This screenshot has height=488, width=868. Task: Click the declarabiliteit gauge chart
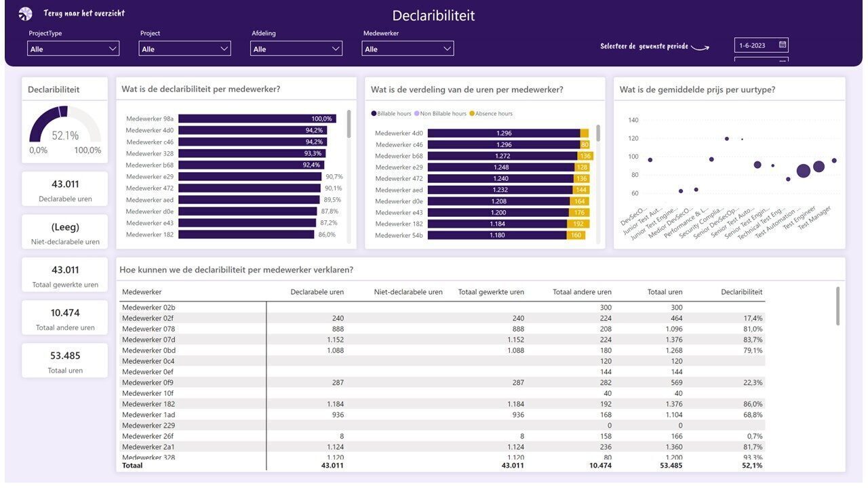click(x=64, y=125)
